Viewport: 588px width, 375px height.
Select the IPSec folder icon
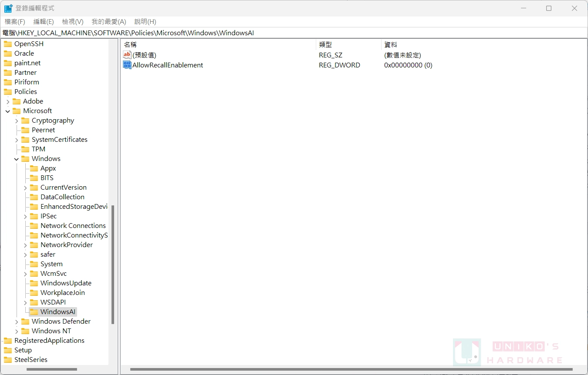(x=34, y=216)
